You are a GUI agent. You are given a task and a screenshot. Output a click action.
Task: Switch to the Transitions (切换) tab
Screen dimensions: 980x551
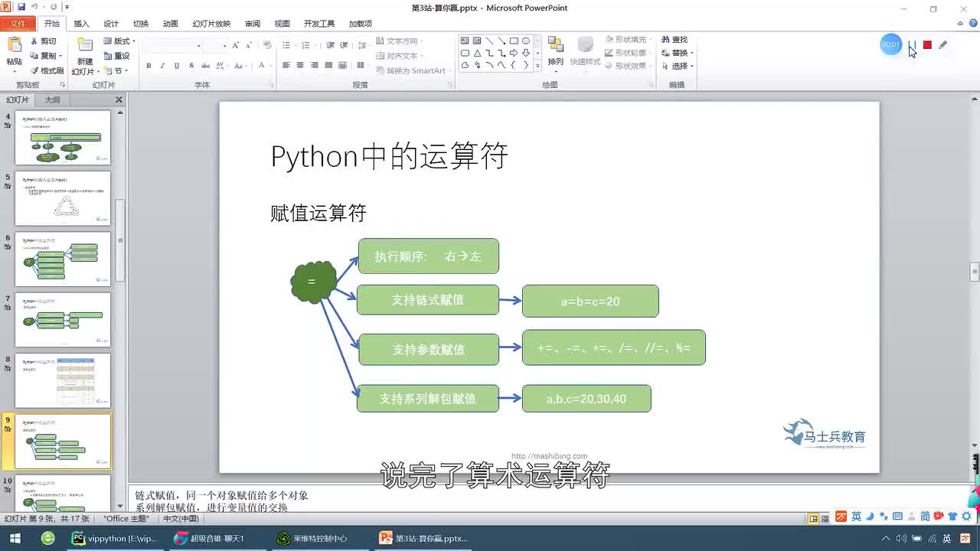click(141, 24)
